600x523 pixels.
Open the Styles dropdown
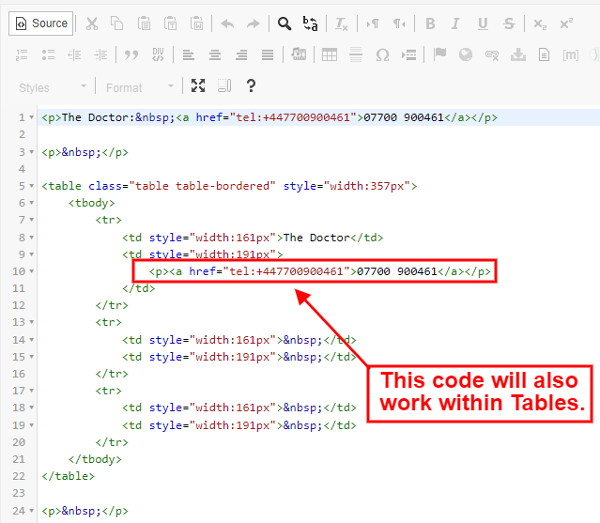click(53, 87)
